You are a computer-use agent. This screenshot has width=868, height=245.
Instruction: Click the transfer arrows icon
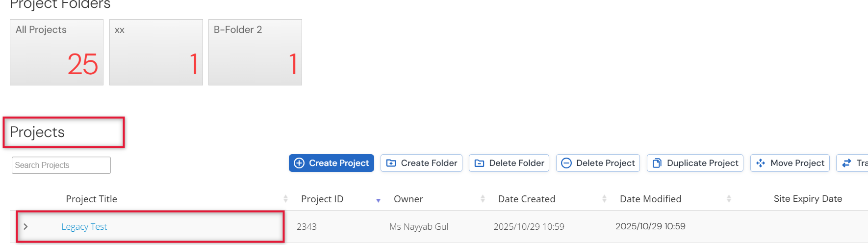click(846, 163)
